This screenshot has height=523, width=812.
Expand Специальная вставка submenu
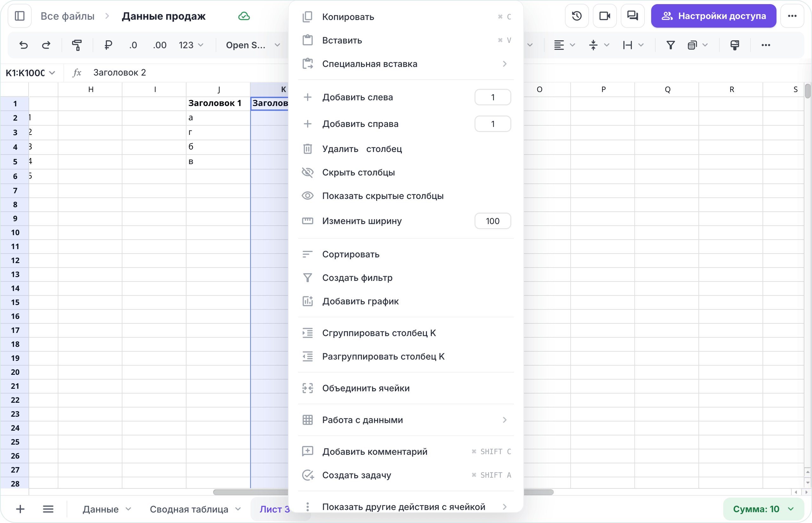pos(406,64)
